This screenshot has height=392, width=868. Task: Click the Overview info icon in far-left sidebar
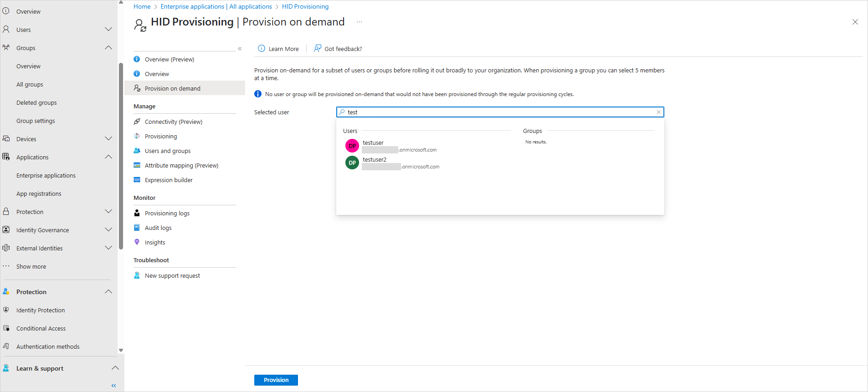pyautogui.click(x=6, y=11)
